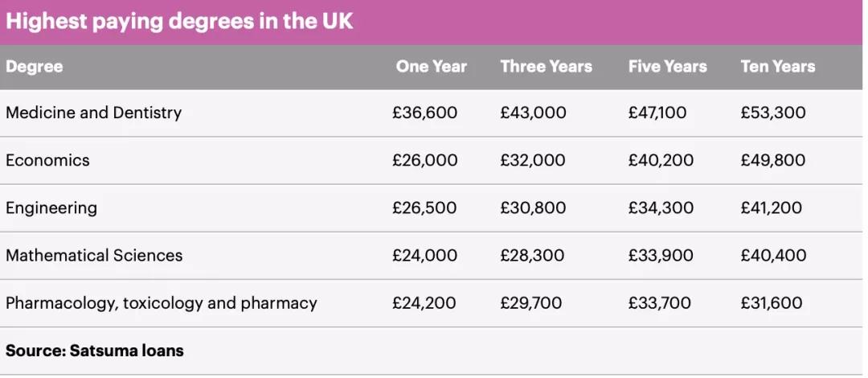Select the "Mathematical Sciences" row label

click(94, 256)
